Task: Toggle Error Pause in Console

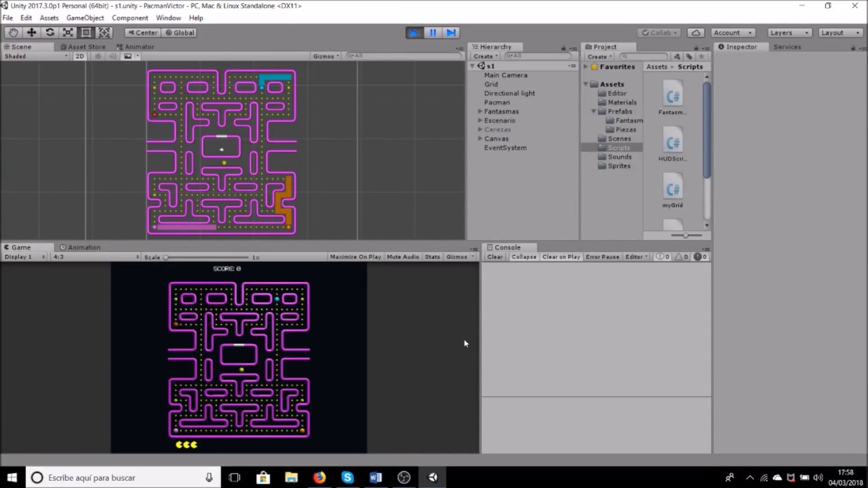Action: tap(603, 257)
